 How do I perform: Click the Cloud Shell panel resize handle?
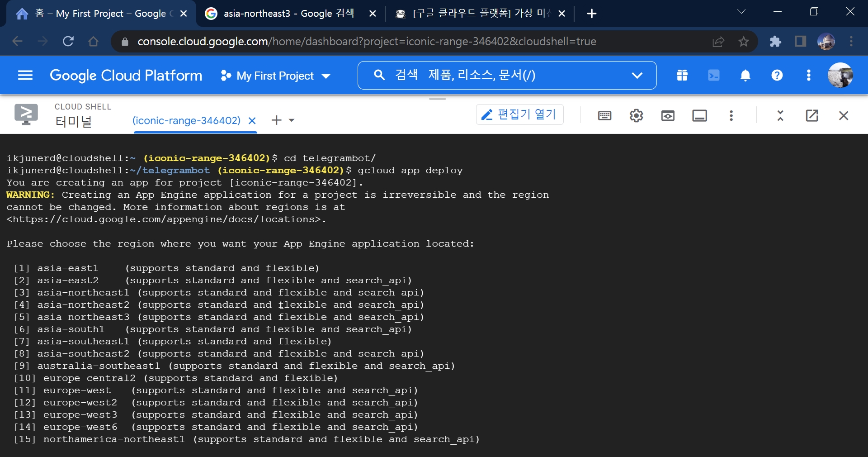pos(437,99)
